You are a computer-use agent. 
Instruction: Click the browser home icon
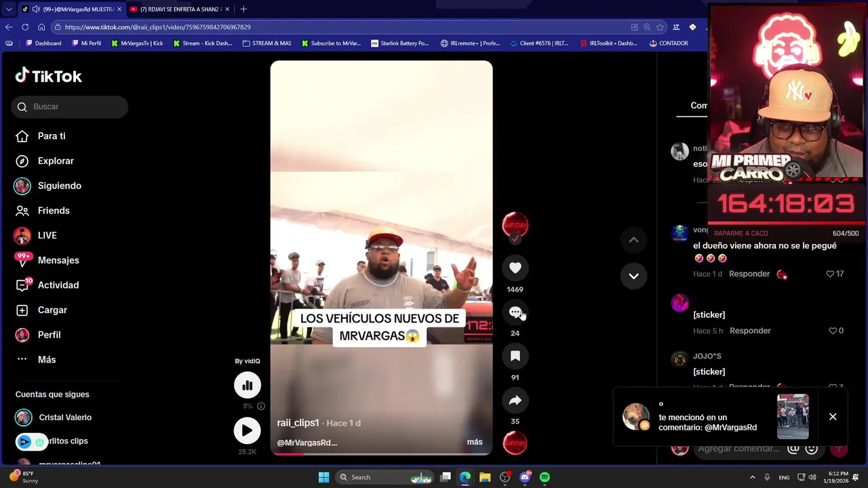pos(41,27)
